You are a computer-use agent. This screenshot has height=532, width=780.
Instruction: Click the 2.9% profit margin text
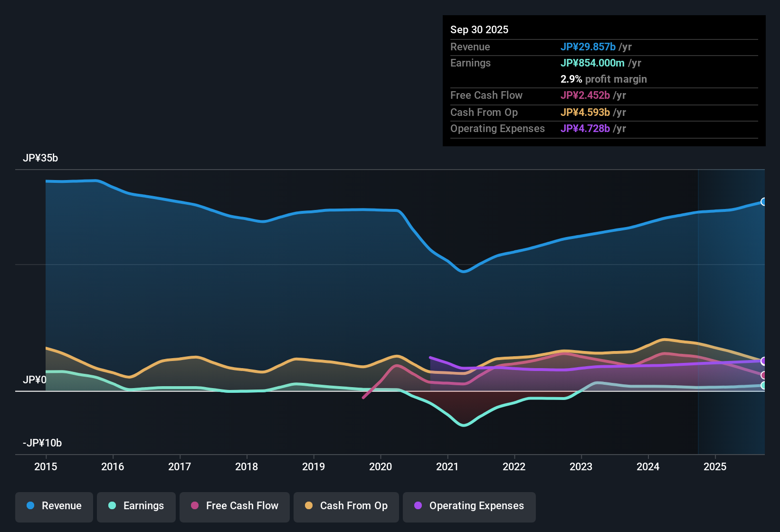603,79
